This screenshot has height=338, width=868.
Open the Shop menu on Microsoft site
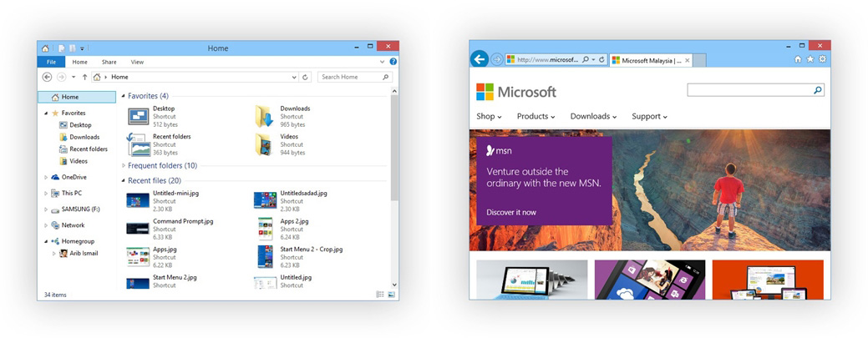tap(489, 116)
